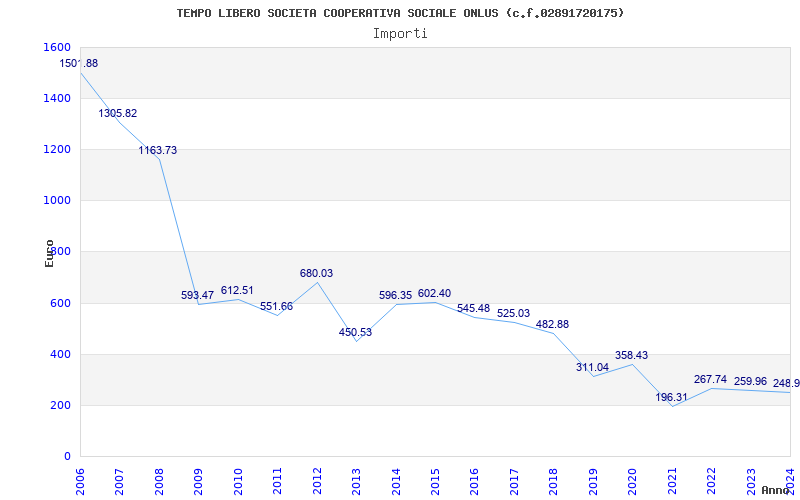The width and height of the screenshot is (800, 500).
Task: Select the 2014 year axis label
Action: pyautogui.click(x=396, y=483)
